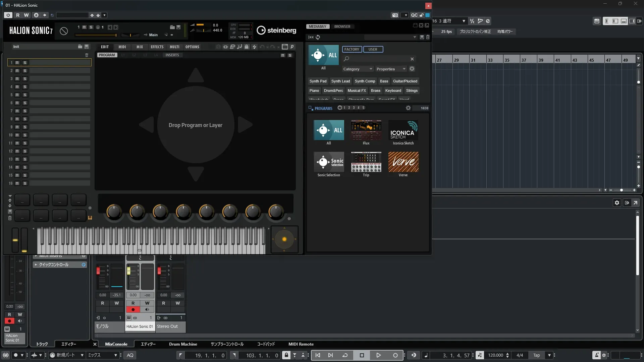Toggle the plugin power activate button
Image resolution: width=644 pixels, height=362 pixels.
point(8,15)
